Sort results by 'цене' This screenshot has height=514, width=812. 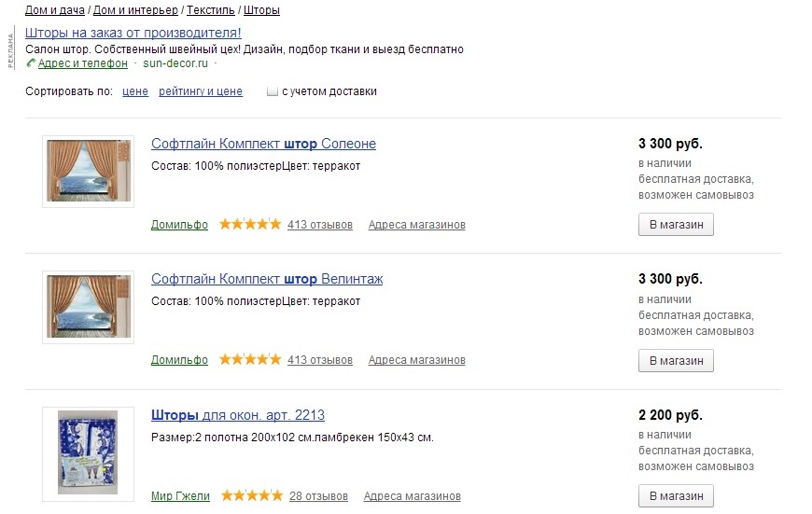point(135,91)
